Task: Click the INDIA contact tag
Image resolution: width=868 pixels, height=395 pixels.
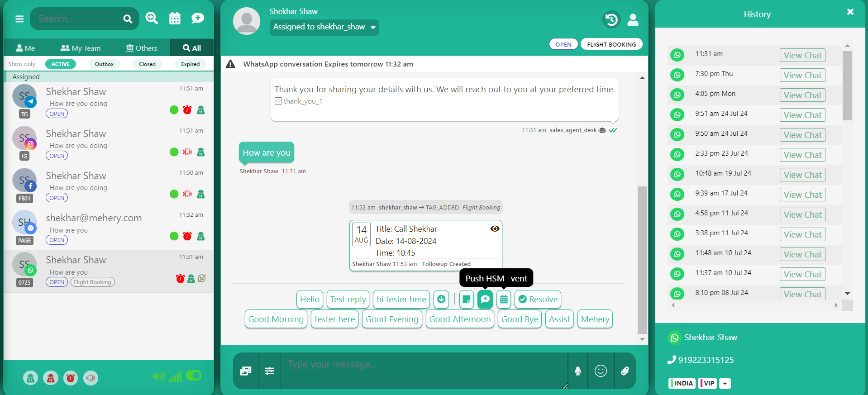Action: tap(682, 383)
